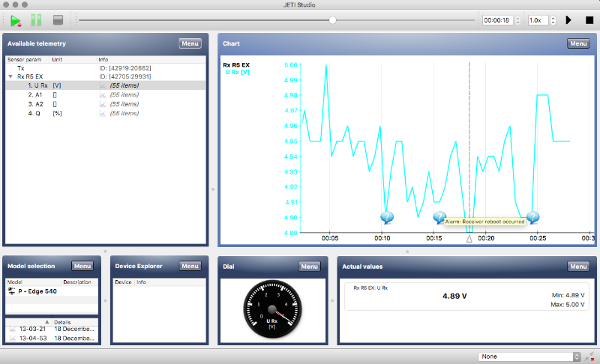Open the None dropdown in status bar
This screenshot has width=600, height=364.
pos(529,357)
